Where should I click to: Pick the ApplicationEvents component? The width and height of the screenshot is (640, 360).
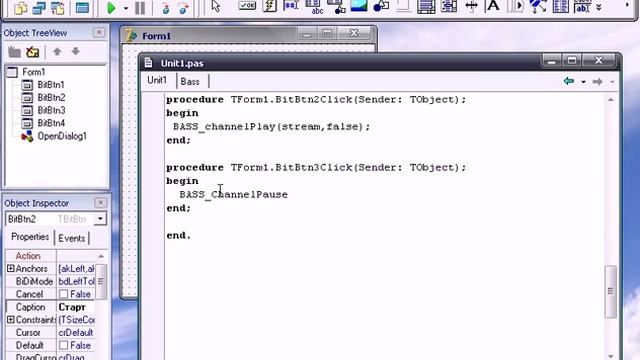click(538, 6)
